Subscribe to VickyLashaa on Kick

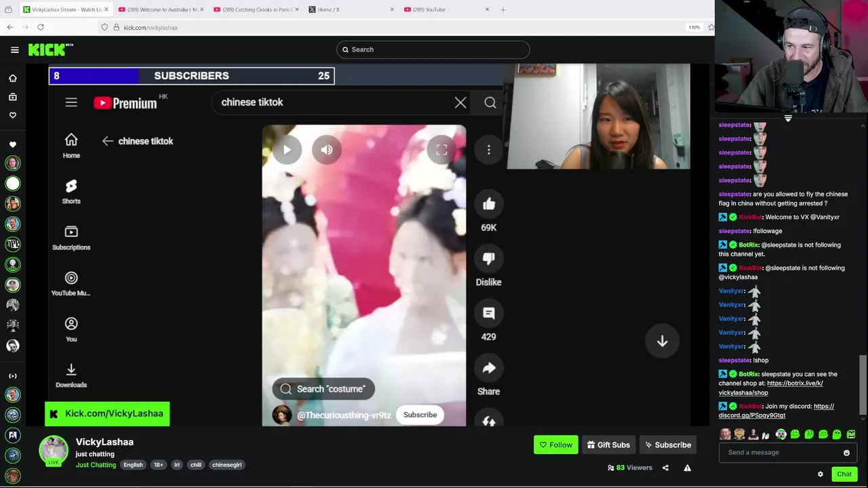click(x=668, y=445)
